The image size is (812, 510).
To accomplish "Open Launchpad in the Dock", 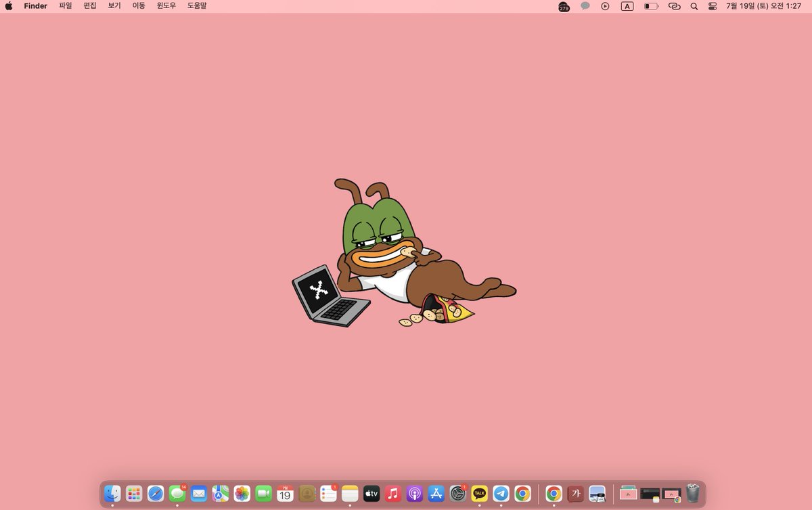I will coord(134,494).
